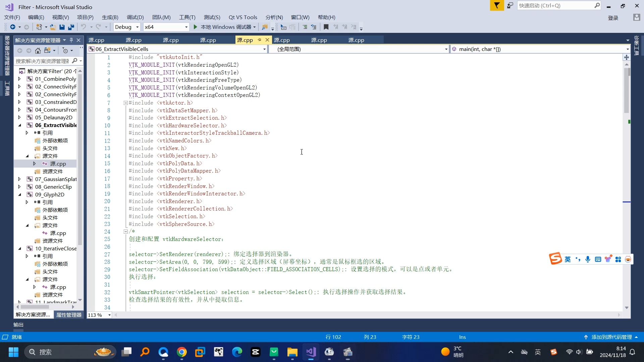This screenshot has width=644, height=362.
Task: Click the Redo toolbar icon
Action: pyautogui.click(x=98, y=27)
